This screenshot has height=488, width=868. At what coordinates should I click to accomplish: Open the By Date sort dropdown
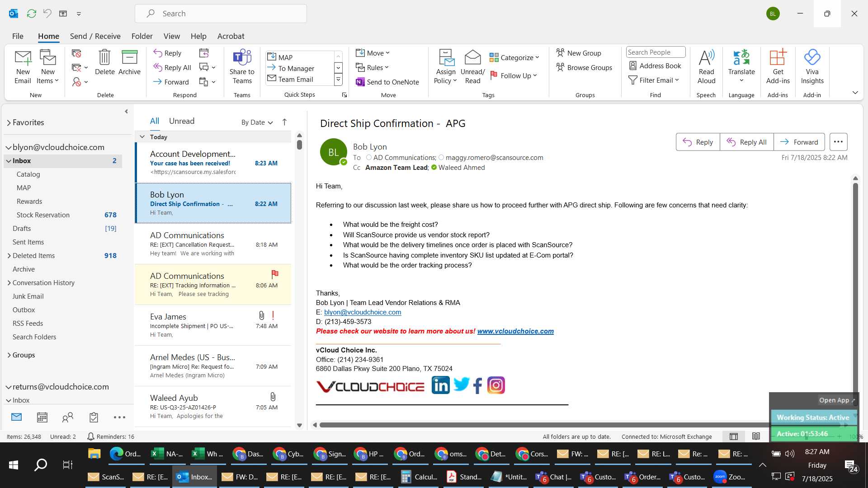(257, 122)
